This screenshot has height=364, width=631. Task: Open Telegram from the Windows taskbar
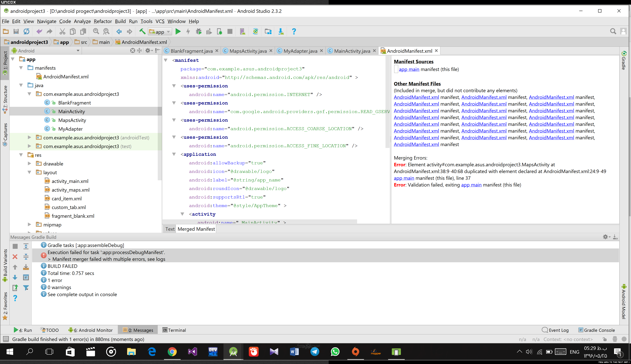[315, 352]
